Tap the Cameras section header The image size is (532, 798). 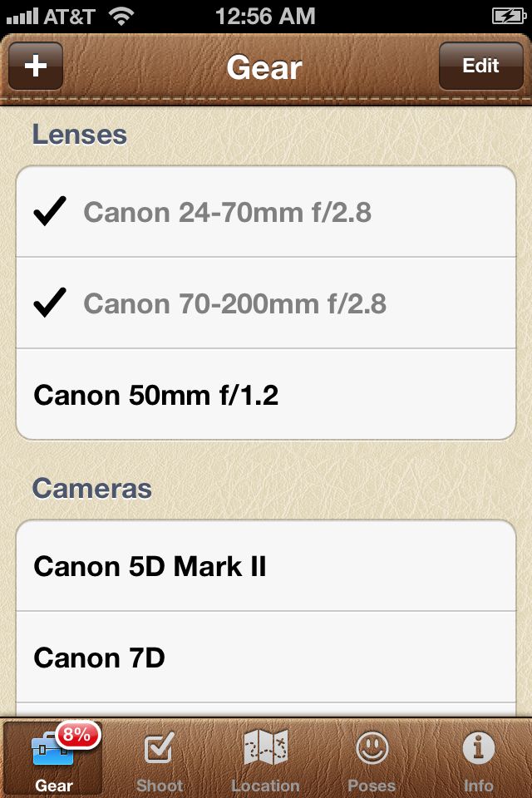point(91,489)
